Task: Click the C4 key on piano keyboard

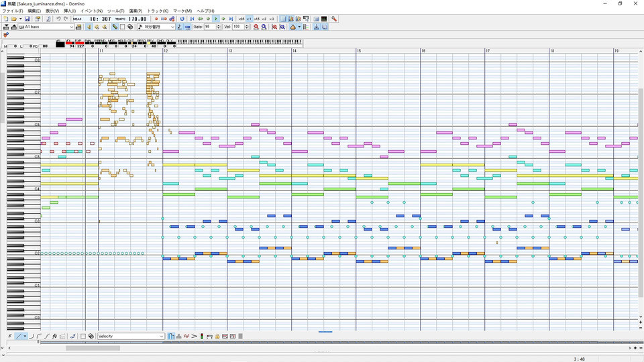Action: (23, 189)
